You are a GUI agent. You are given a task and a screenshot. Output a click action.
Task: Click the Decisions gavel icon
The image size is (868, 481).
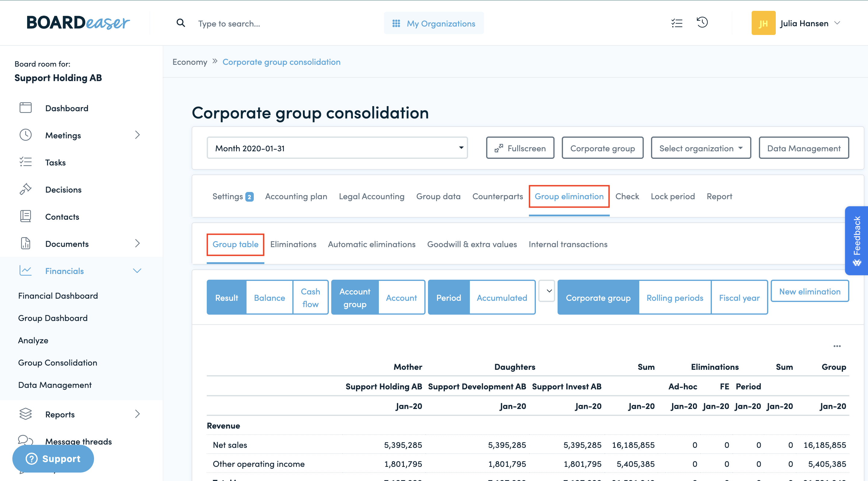[26, 189]
